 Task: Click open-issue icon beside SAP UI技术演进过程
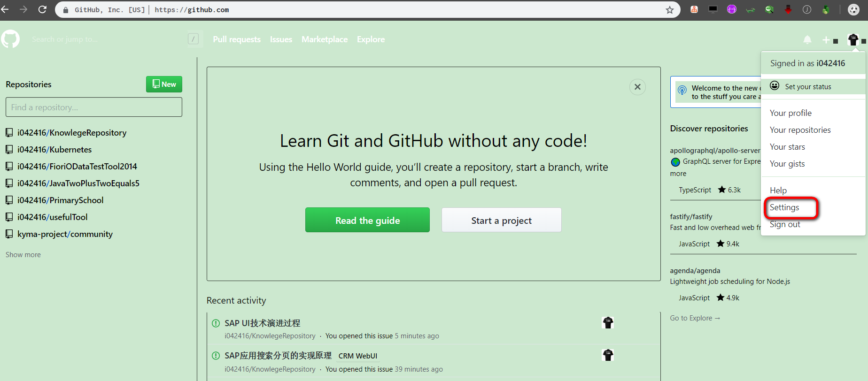(216, 323)
